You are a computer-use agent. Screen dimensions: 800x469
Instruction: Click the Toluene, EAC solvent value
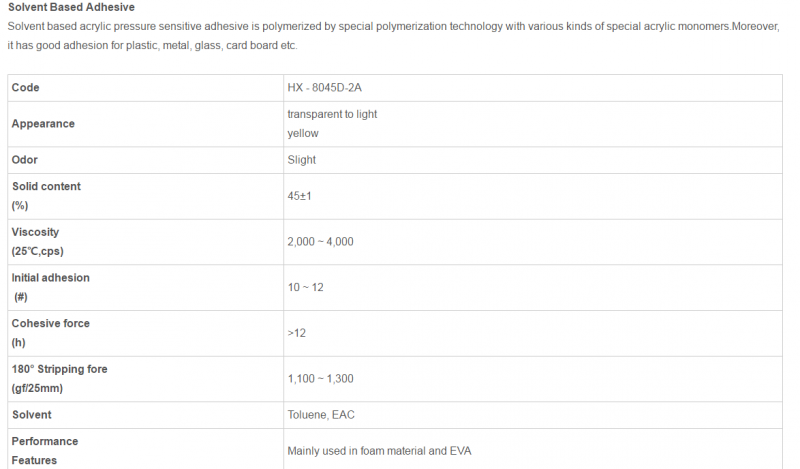(321, 415)
